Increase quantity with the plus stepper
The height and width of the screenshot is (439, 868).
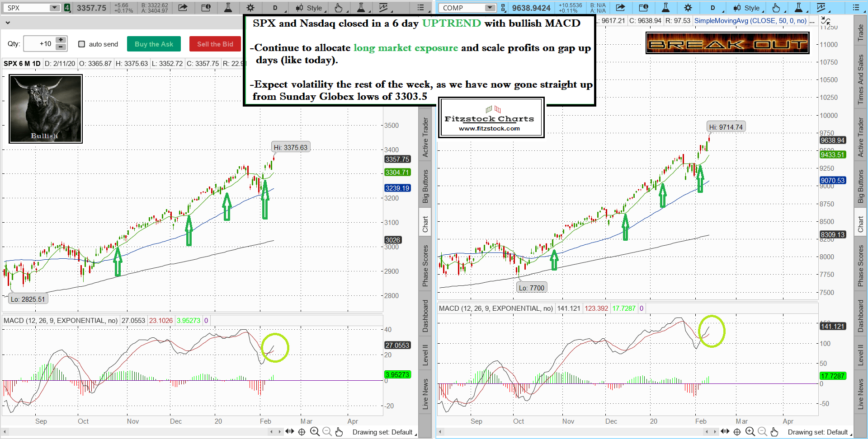point(61,40)
